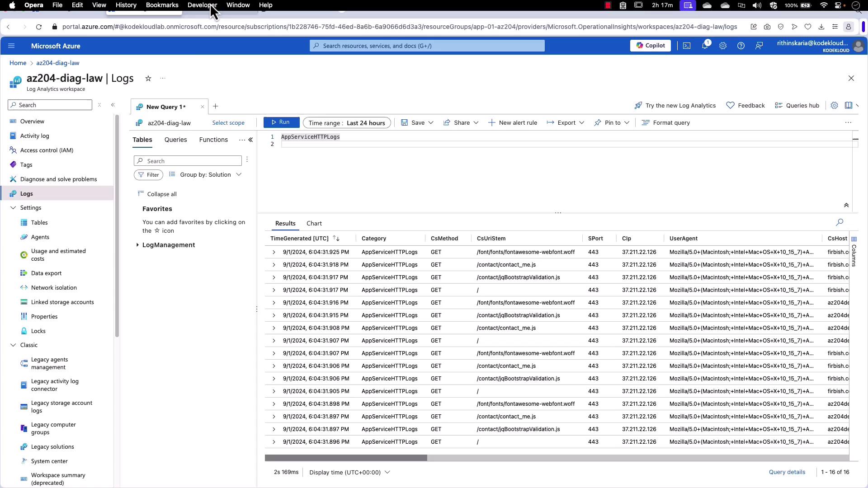Click the Run query button

coord(281,122)
